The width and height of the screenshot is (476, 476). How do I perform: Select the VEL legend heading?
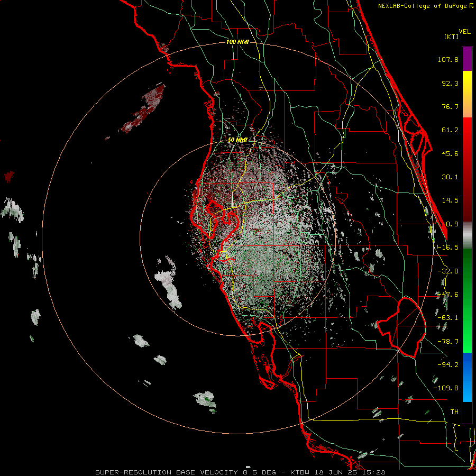[465, 32]
